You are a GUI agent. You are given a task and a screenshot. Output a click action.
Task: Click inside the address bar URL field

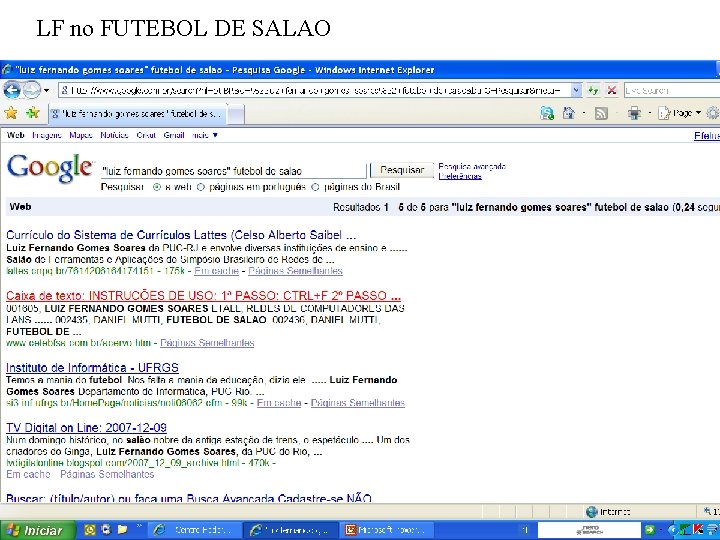[315, 90]
